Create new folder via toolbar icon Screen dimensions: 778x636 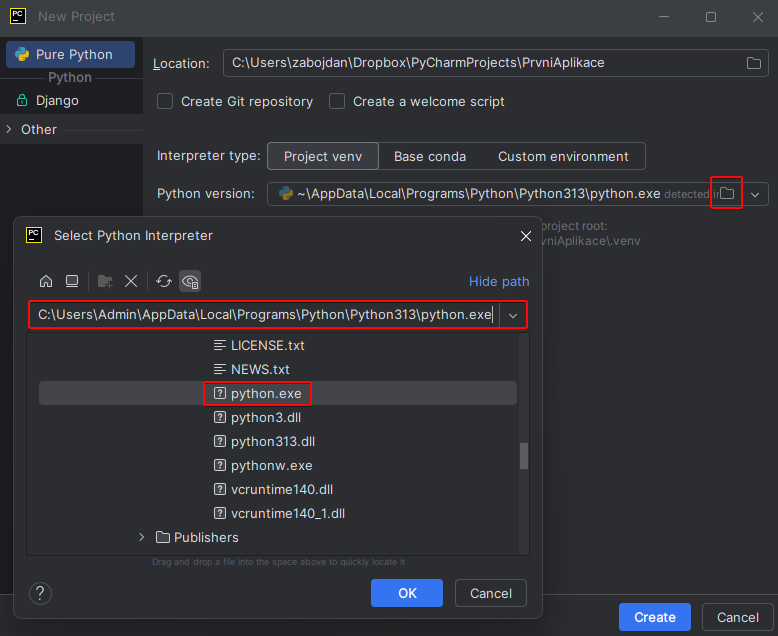tap(105, 281)
